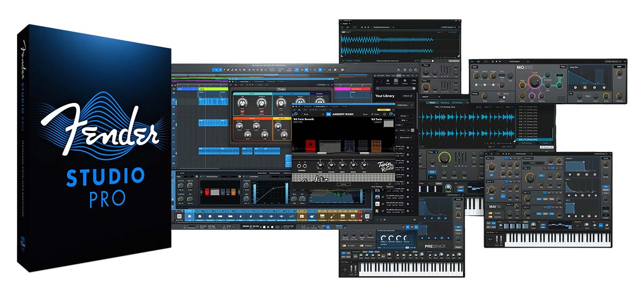644x298 pixels.
Task: Click Amp Settings below the Twin Reverb amp
Action: [x=377, y=186]
